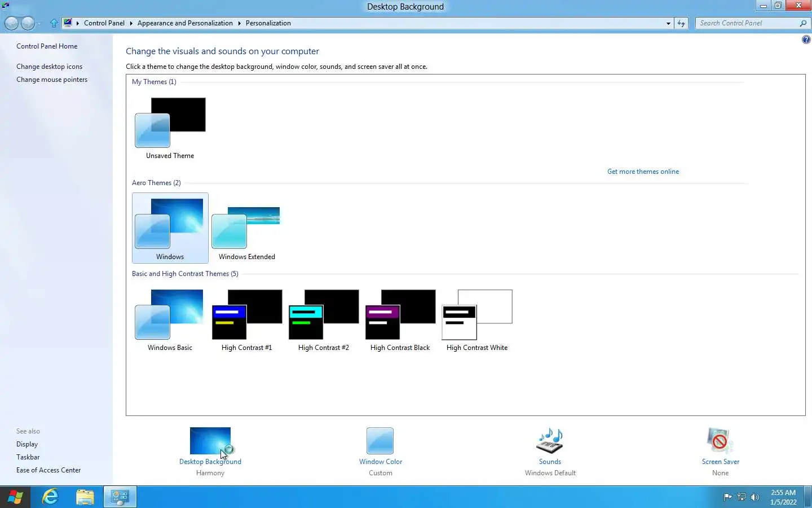Click the My Themes (1) group header
Screen dimensions: 812x508
(154, 82)
